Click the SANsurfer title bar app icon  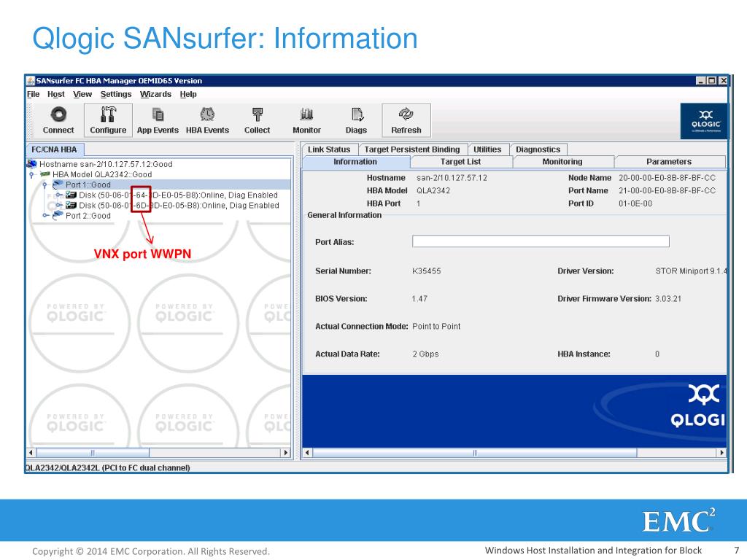pos(31,80)
